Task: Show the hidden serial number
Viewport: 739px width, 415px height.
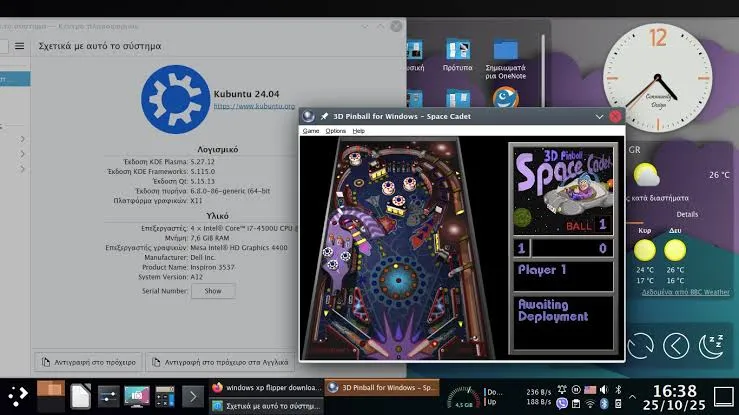Action: [x=213, y=291]
